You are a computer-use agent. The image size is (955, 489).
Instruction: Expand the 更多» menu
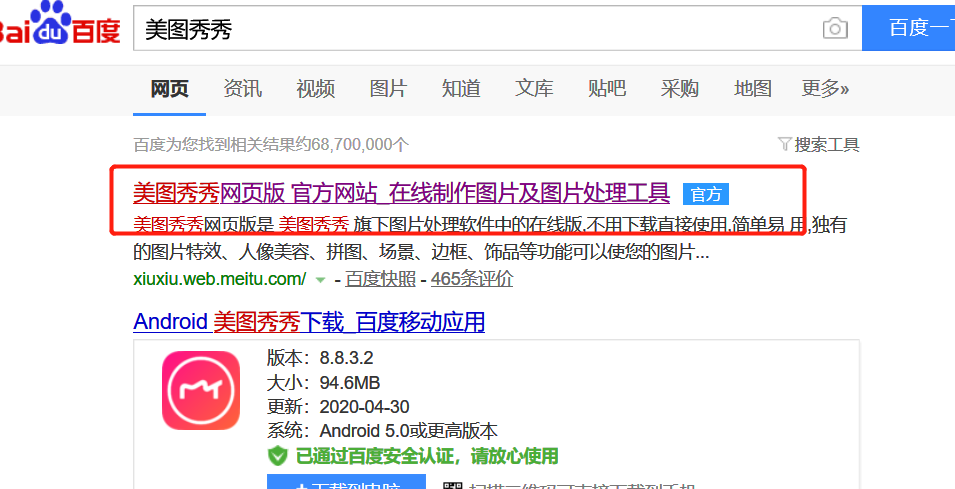pyautogui.click(x=825, y=89)
